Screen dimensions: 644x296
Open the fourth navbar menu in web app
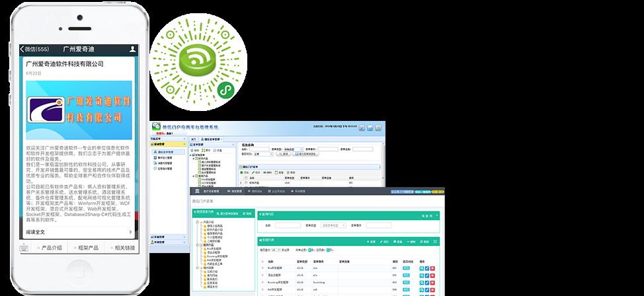(x=276, y=191)
